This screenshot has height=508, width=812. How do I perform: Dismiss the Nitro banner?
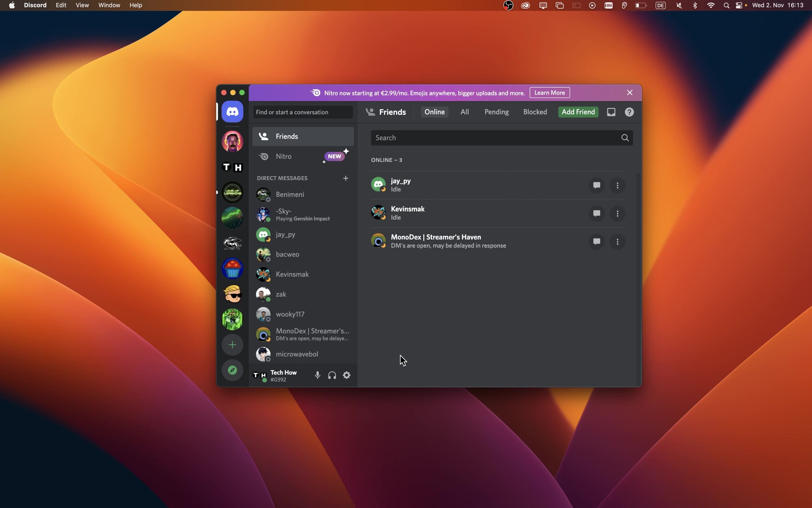coord(630,93)
